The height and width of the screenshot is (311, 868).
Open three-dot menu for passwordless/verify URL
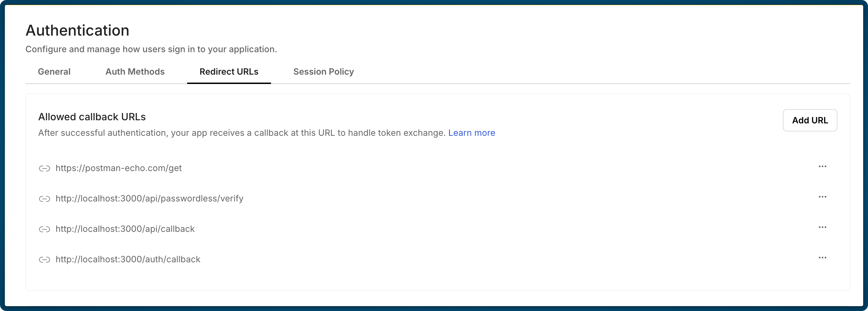822,197
